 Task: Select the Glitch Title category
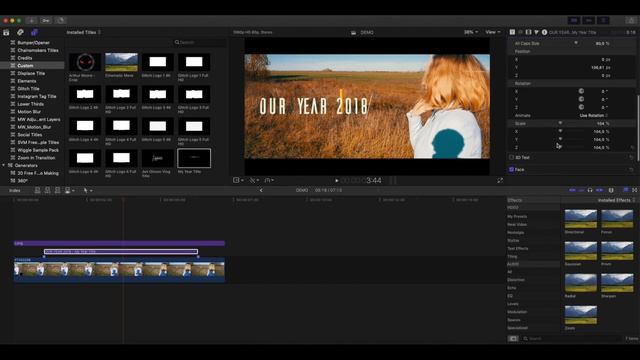click(29, 89)
